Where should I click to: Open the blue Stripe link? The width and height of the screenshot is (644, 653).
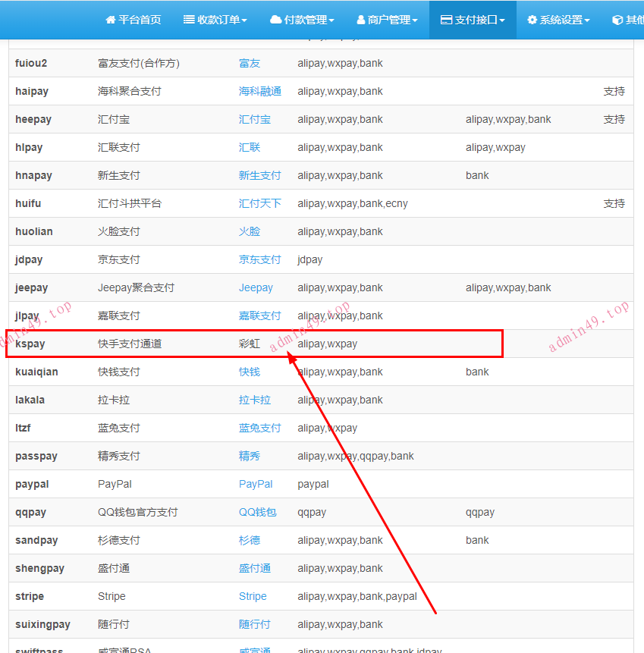(253, 596)
